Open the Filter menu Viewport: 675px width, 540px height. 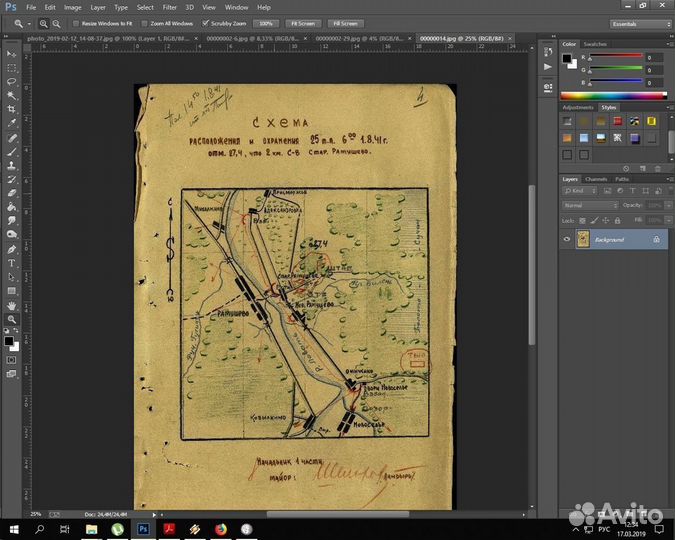pyautogui.click(x=170, y=7)
